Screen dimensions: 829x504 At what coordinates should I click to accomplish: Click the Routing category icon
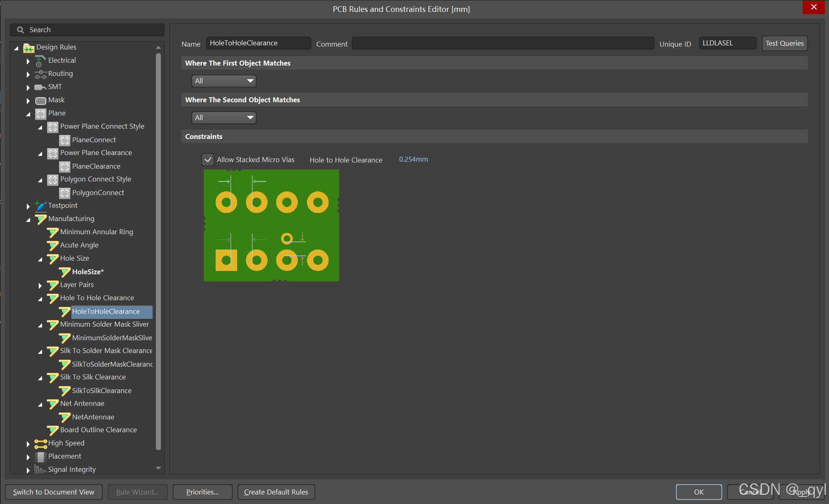[x=40, y=74]
